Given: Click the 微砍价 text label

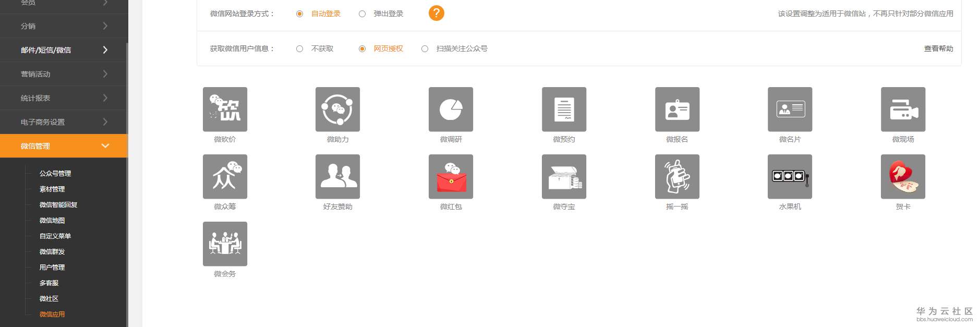Looking at the screenshot, I should point(225,139).
